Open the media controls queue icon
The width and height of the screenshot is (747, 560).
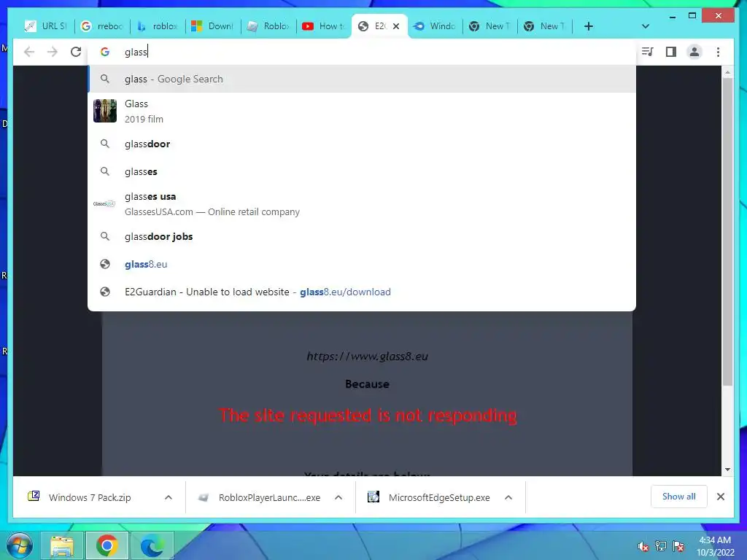pyautogui.click(x=647, y=52)
